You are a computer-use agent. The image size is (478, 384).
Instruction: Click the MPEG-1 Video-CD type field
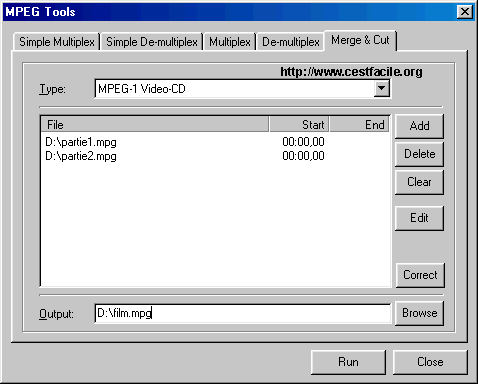coord(242,89)
